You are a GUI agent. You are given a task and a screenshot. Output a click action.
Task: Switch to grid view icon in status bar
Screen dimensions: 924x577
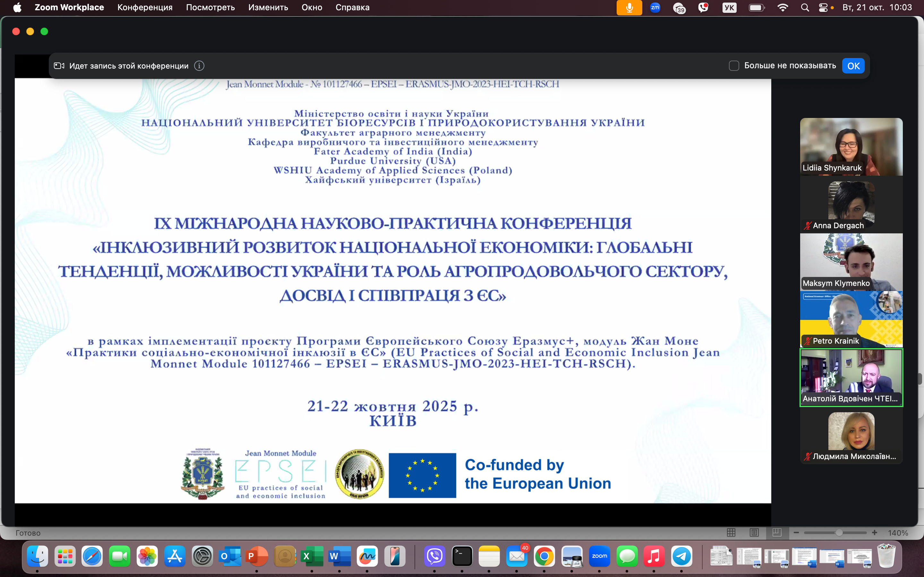pos(731,533)
